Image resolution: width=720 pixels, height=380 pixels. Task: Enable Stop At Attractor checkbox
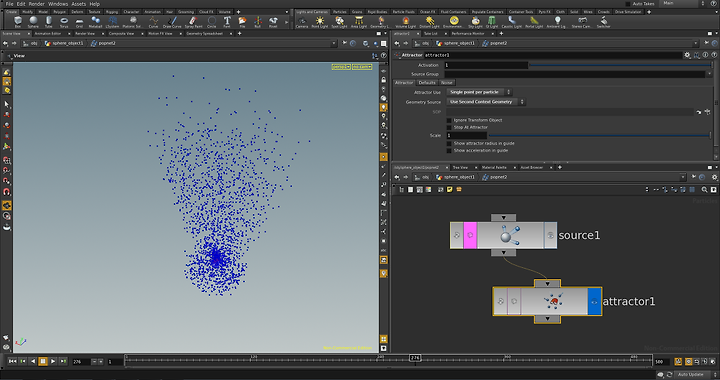pyautogui.click(x=449, y=128)
